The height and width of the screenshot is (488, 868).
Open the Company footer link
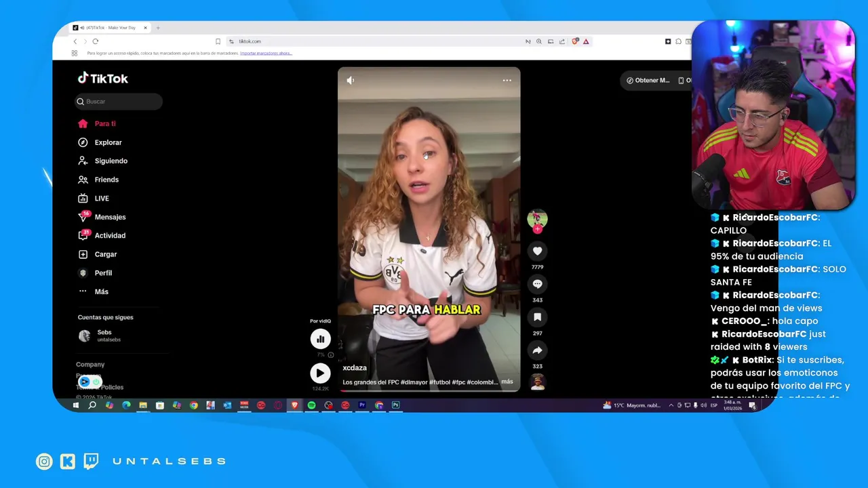click(90, 365)
